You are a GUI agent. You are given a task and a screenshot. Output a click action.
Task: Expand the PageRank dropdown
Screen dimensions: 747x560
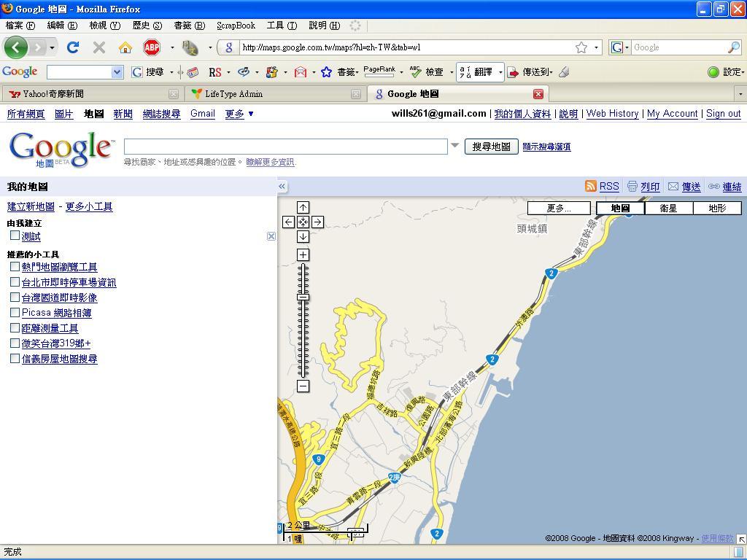(401, 72)
